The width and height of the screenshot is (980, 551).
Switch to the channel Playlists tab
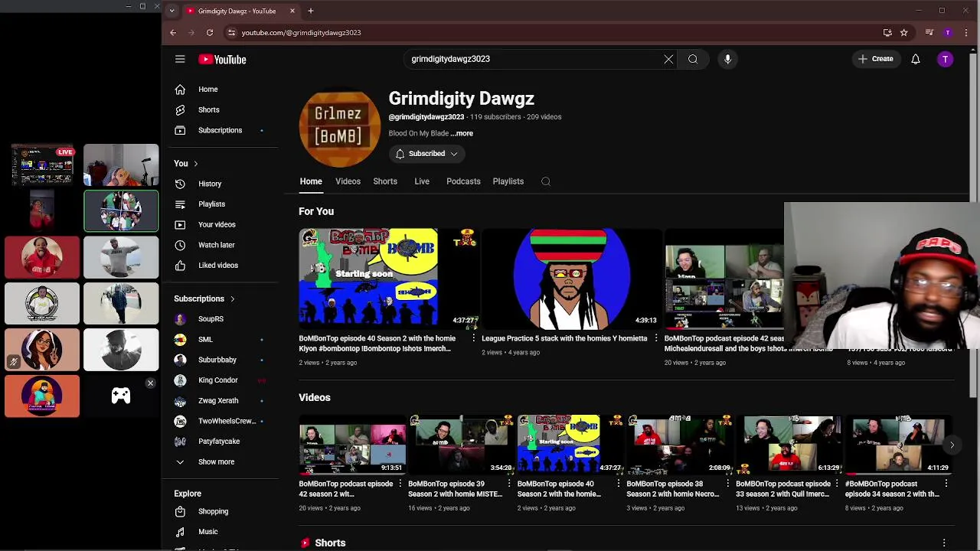pos(508,181)
